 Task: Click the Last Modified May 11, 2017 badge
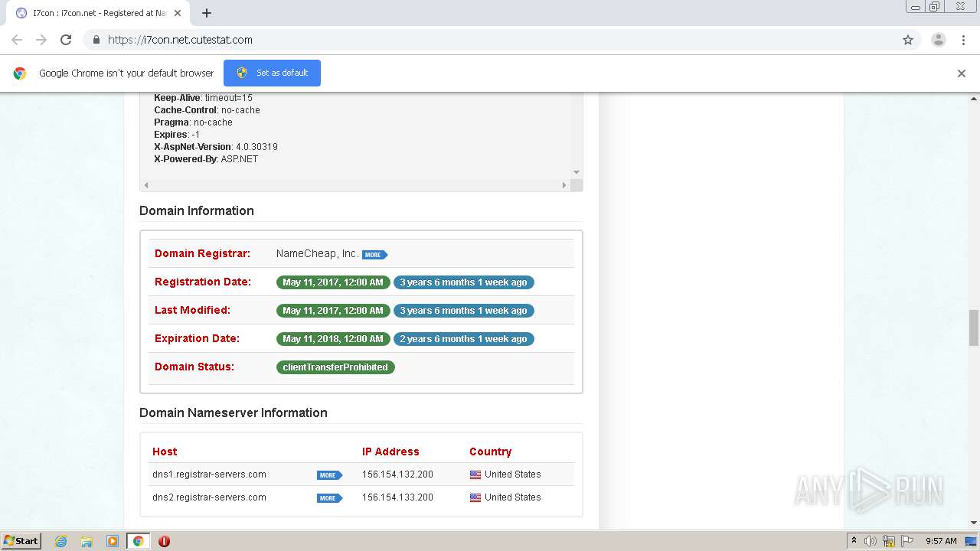point(333,311)
